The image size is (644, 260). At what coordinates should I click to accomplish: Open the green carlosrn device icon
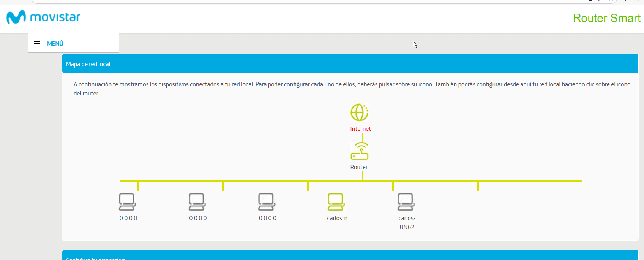[x=336, y=202]
